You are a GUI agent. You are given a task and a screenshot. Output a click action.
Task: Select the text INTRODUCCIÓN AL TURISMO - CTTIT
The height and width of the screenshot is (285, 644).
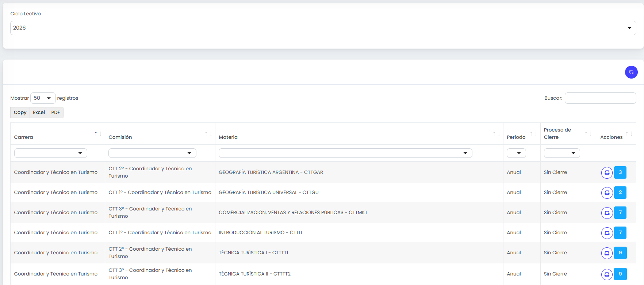pyautogui.click(x=261, y=233)
